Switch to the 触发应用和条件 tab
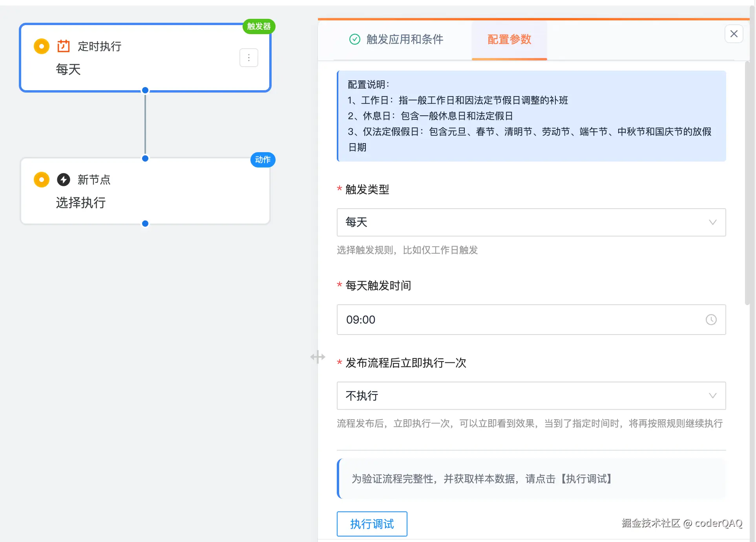756x542 pixels. click(x=404, y=39)
